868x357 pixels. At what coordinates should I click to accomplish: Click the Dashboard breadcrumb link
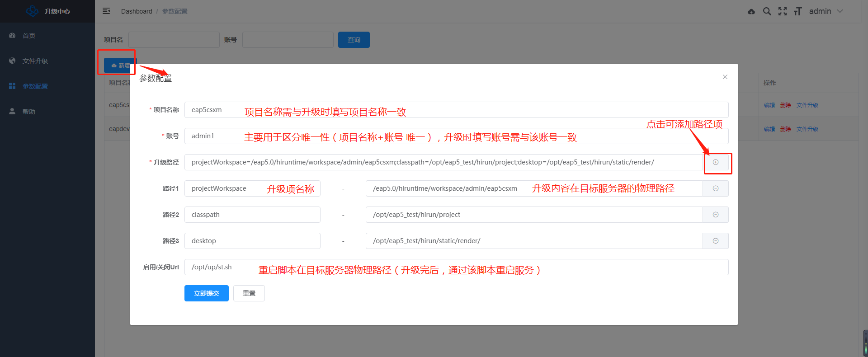point(137,11)
